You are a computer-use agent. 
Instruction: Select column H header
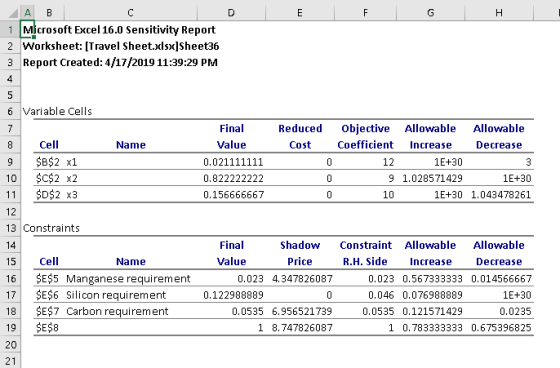499,13
